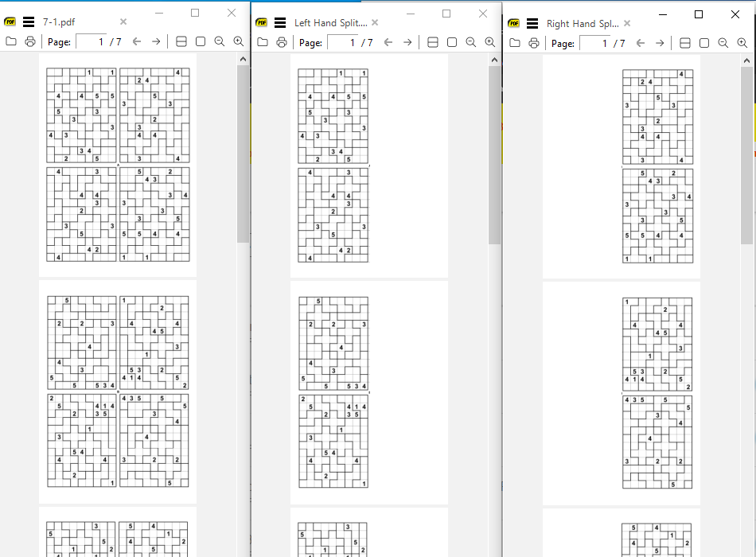The height and width of the screenshot is (557, 756).
Task: Maximize the 7-1.pdf window
Action: (195, 13)
